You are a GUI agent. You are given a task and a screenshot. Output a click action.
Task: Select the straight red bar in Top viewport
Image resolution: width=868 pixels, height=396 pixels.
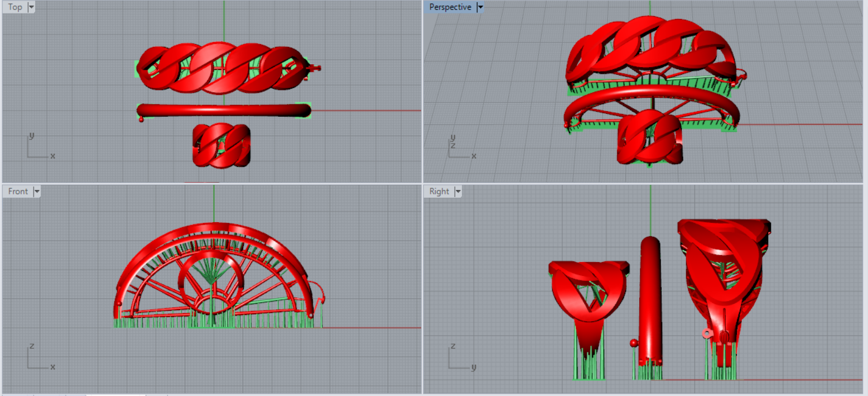pyautogui.click(x=223, y=111)
